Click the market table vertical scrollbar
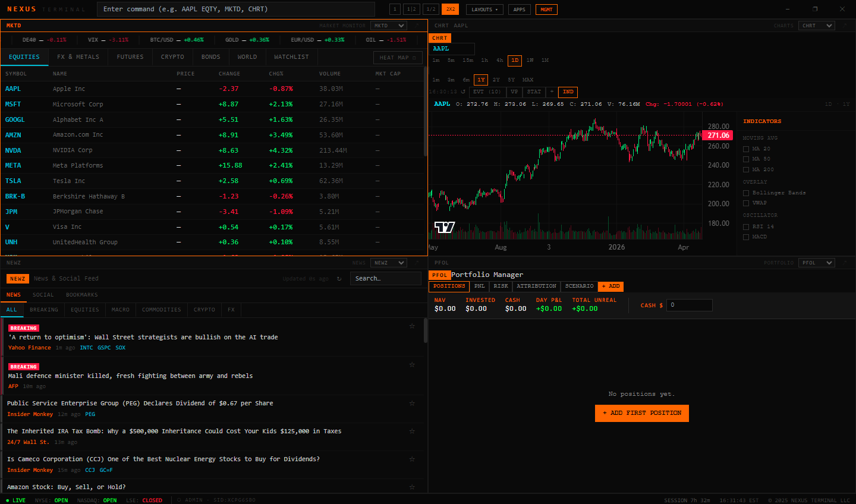856x504 pixels. (x=425, y=113)
